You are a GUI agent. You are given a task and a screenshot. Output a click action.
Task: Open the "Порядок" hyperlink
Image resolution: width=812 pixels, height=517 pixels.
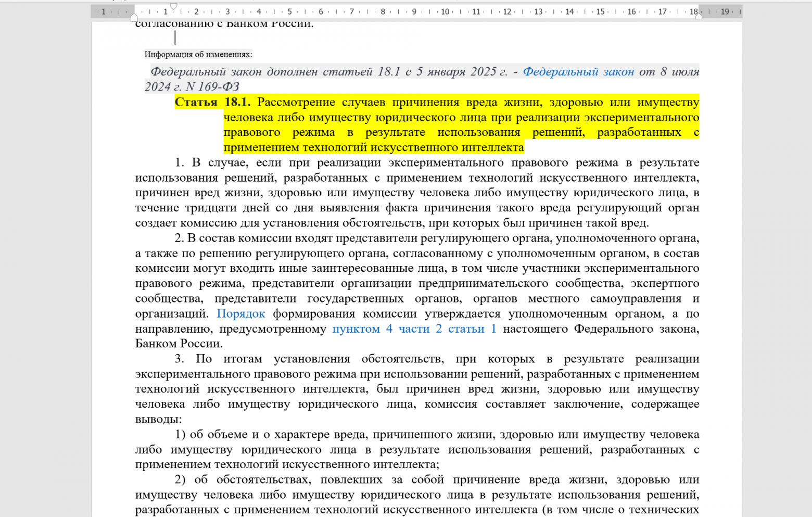point(240,313)
